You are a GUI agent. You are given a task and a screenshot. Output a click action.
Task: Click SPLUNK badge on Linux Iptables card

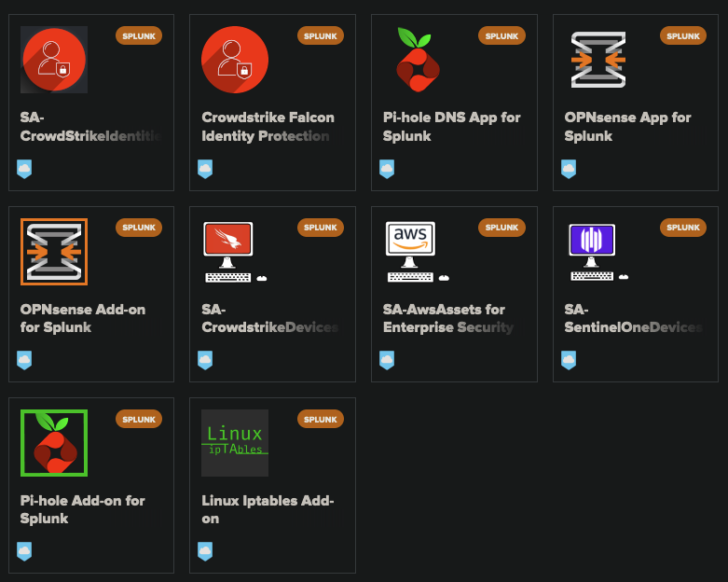[321, 420]
